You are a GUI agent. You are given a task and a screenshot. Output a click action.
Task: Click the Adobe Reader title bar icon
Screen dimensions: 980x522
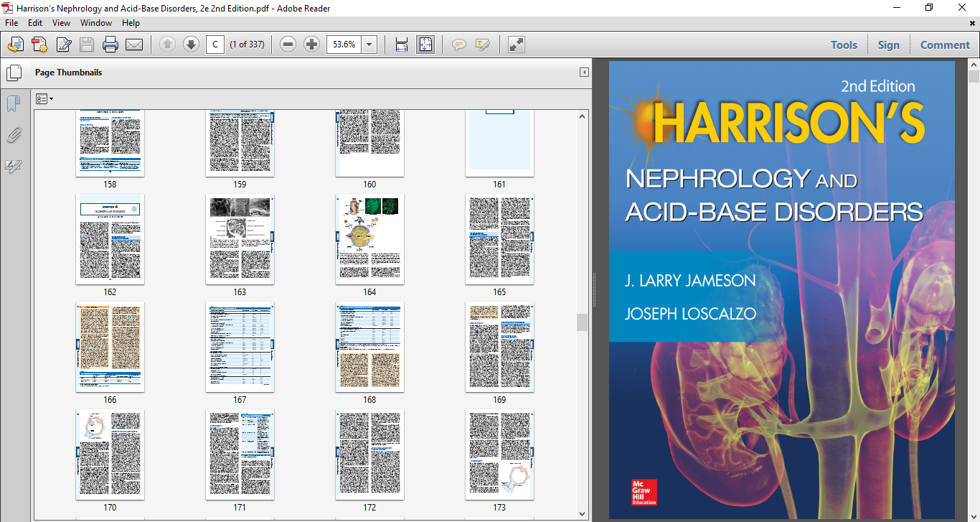tap(7, 7)
